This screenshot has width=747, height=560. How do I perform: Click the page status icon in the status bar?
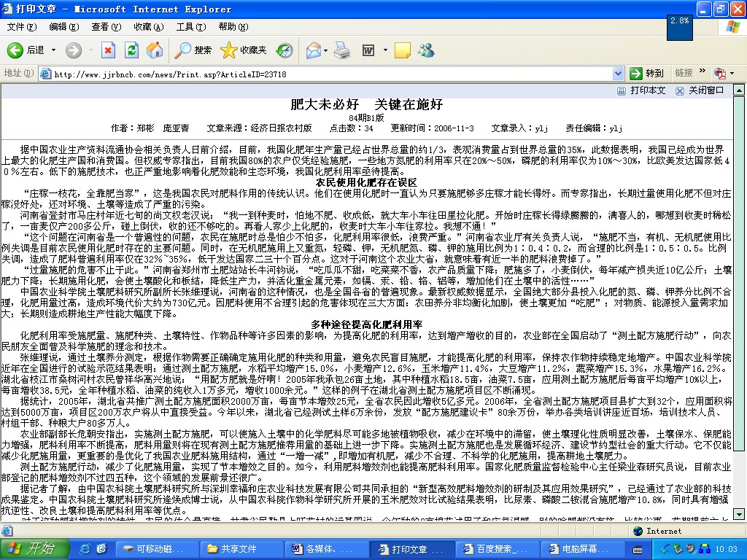tap(7, 531)
